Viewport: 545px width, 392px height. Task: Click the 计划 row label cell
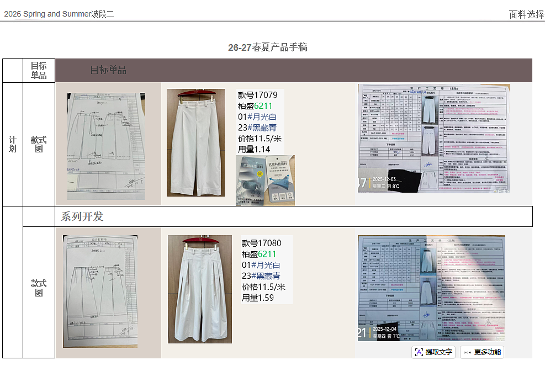13,144
